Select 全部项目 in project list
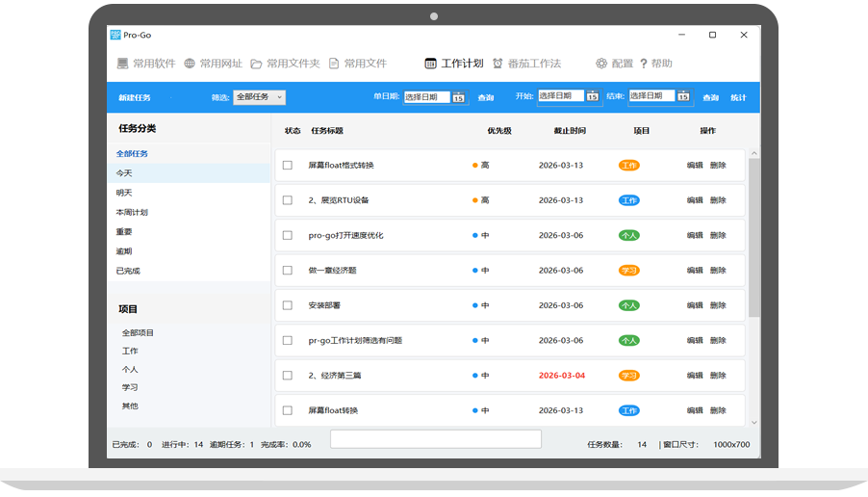This screenshot has height=497, width=868. (138, 333)
